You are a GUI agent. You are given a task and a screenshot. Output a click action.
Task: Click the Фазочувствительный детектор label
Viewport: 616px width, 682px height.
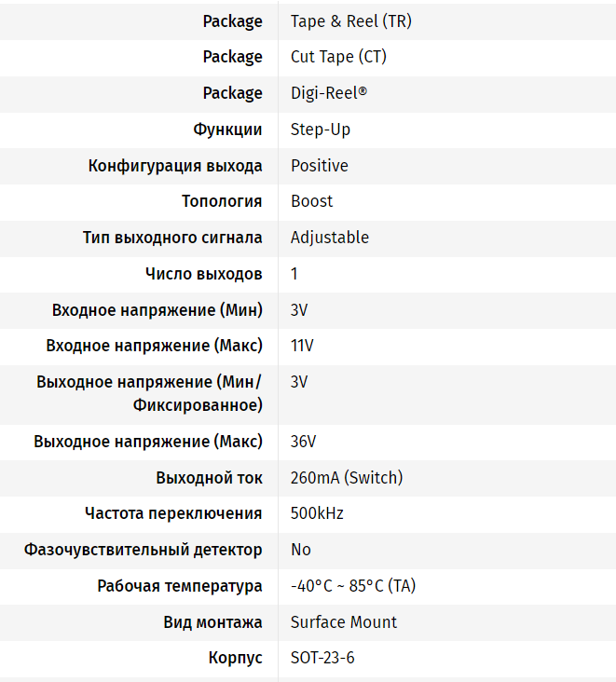[x=144, y=550]
